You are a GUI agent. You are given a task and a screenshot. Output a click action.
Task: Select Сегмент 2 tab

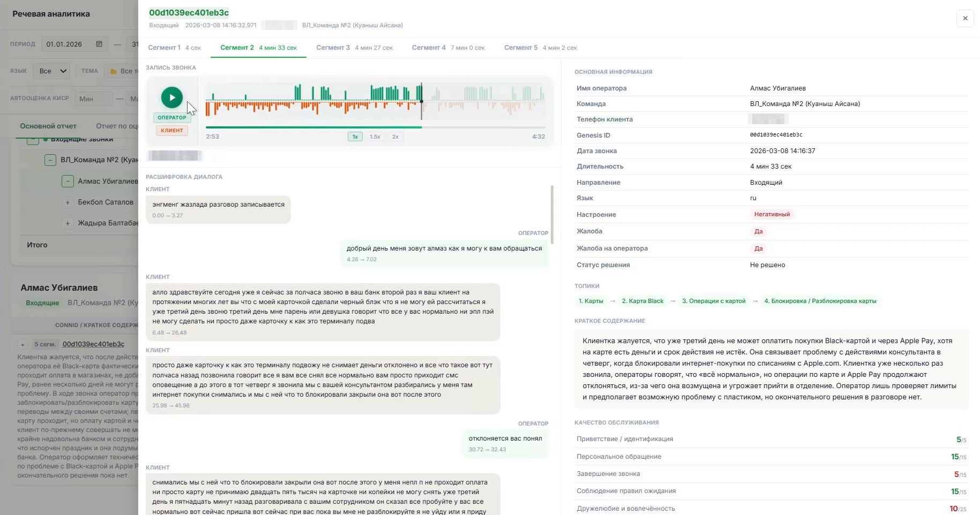pos(258,48)
